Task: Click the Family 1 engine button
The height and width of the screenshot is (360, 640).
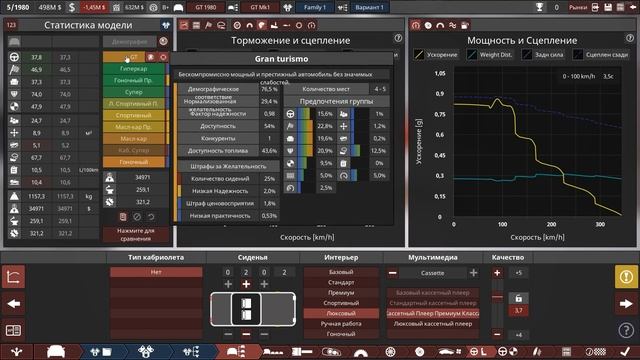Action: pos(315,7)
